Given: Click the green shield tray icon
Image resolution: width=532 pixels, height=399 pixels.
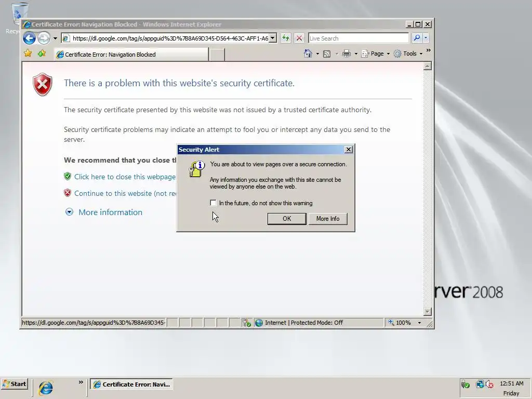Looking at the screenshot, I should tap(465, 384).
